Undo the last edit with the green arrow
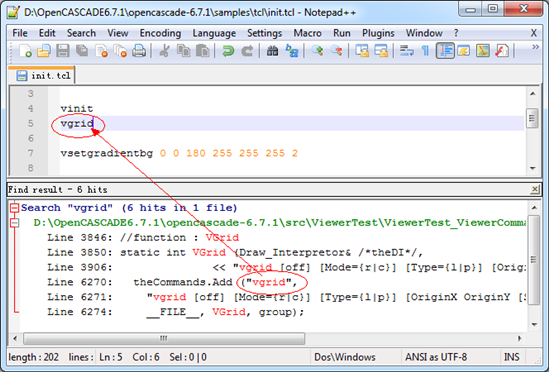 tap(228, 51)
